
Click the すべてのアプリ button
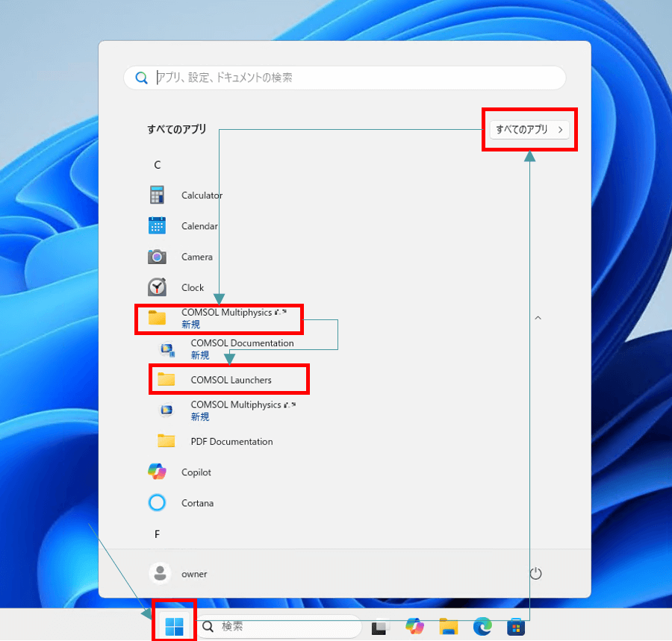[x=529, y=129]
